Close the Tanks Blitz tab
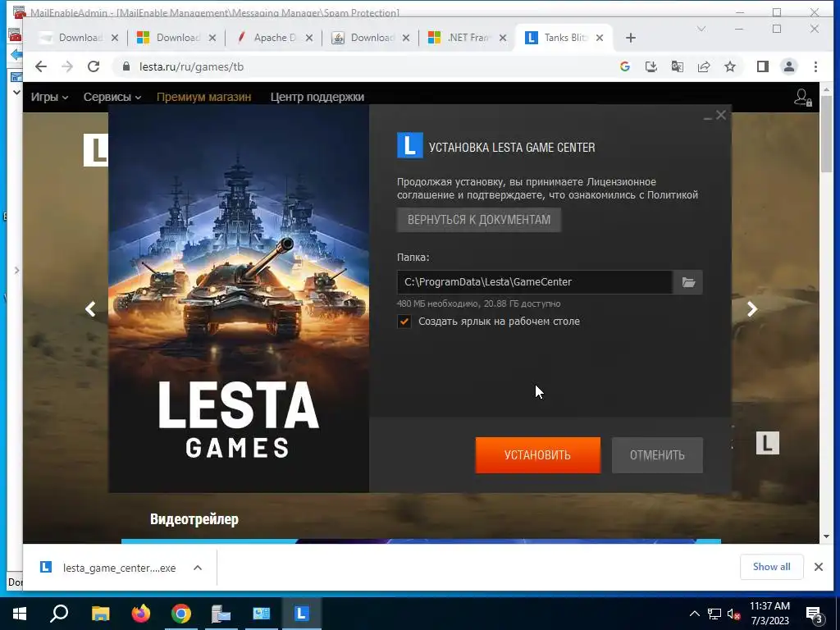 (x=600, y=38)
